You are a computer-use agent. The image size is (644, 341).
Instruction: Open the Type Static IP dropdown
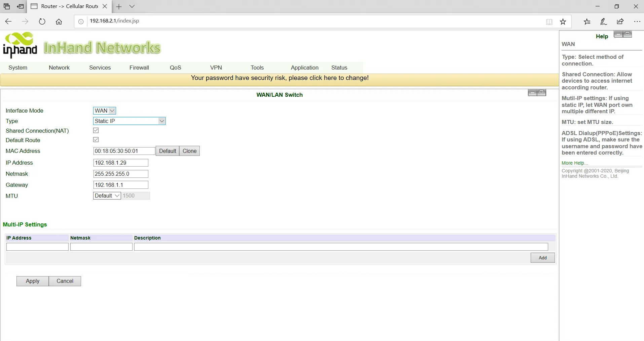point(129,121)
